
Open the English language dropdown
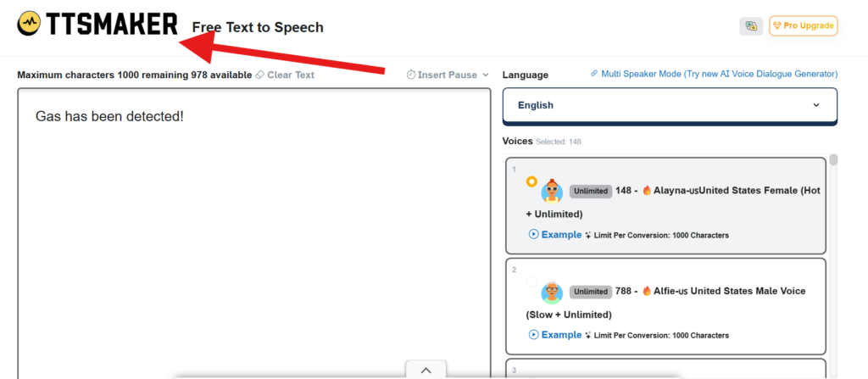click(670, 105)
